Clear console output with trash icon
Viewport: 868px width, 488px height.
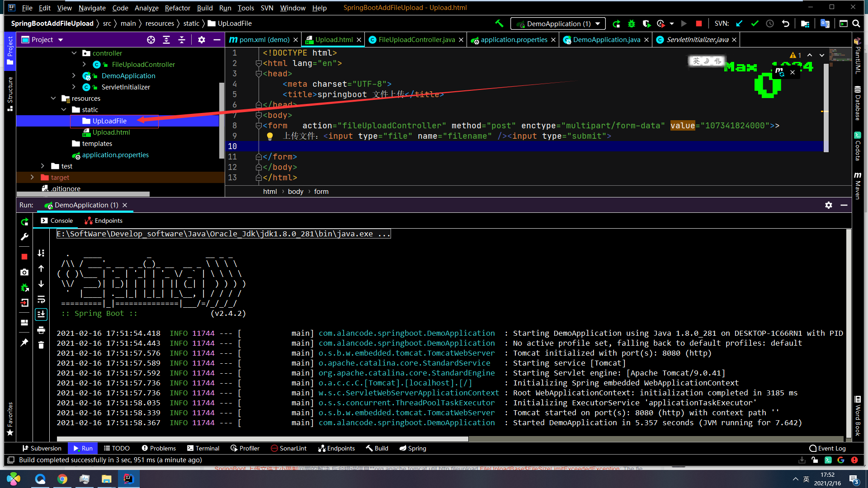(41, 345)
